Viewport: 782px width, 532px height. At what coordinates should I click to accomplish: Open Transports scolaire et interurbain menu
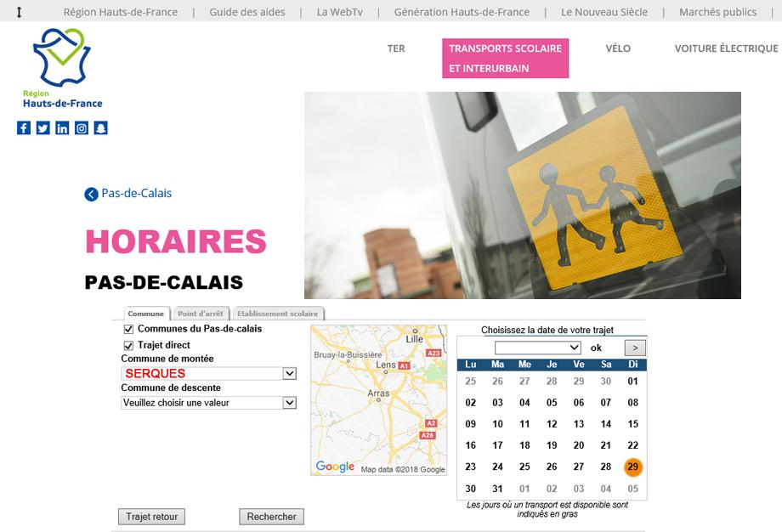[x=505, y=59]
